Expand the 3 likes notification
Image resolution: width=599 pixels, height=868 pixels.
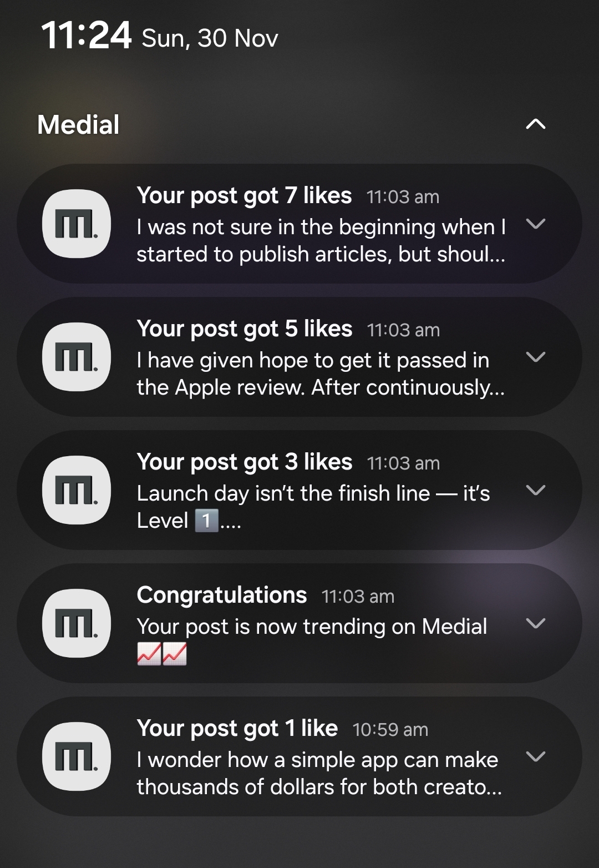pyautogui.click(x=535, y=490)
